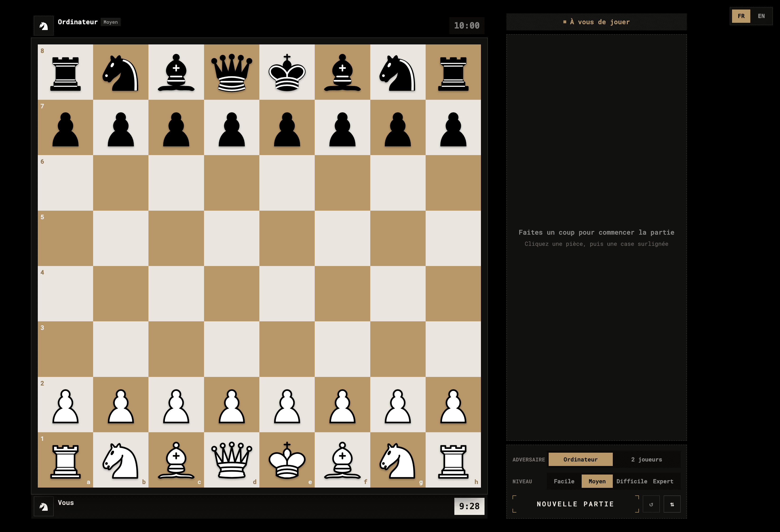Click the ADVERSAIRE label

coord(529,460)
